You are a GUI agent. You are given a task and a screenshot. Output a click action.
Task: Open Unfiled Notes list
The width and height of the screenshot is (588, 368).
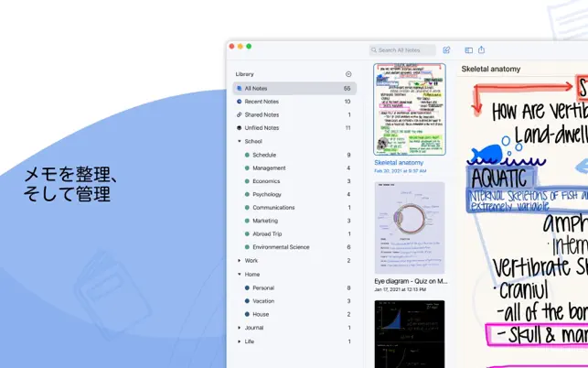pyautogui.click(x=294, y=127)
